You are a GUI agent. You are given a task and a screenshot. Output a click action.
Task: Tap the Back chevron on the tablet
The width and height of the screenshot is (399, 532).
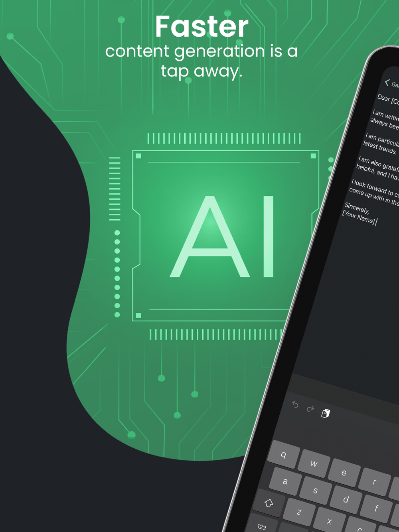click(387, 83)
